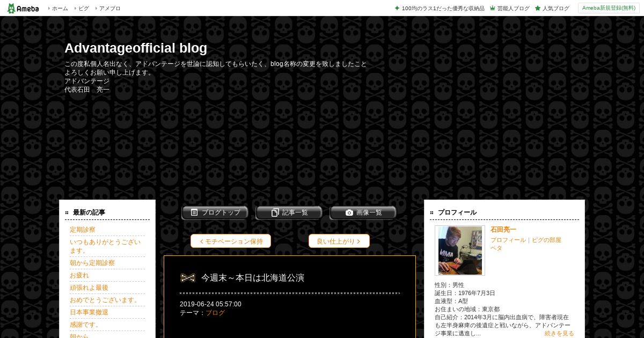This screenshot has height=338, width=644.
Task: Go to ブログトップ tab
Action: [x=215, y=212]
